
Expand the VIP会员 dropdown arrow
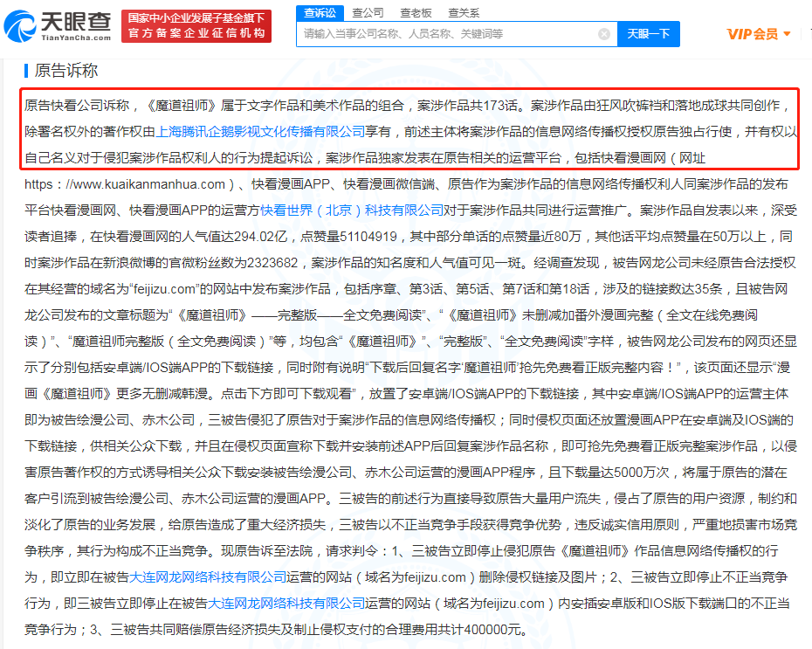point(788,34)
